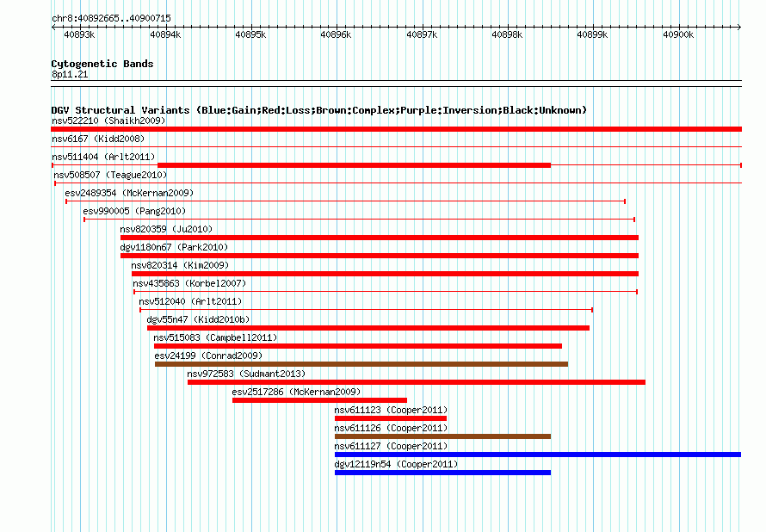Click the nsv522210 (Shaikh2009) label

pyautogui.click(x=108, y=121)
